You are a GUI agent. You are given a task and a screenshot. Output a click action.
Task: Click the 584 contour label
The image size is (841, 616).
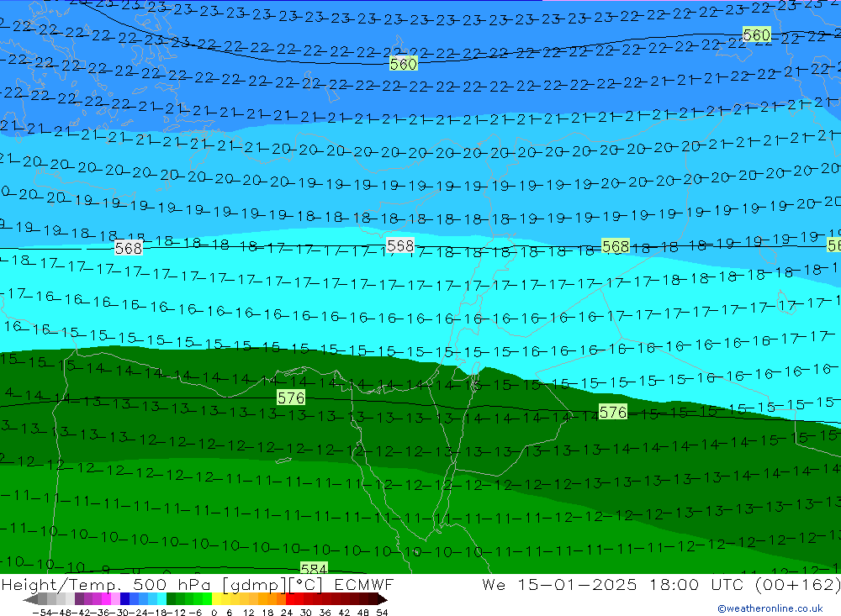314,568
